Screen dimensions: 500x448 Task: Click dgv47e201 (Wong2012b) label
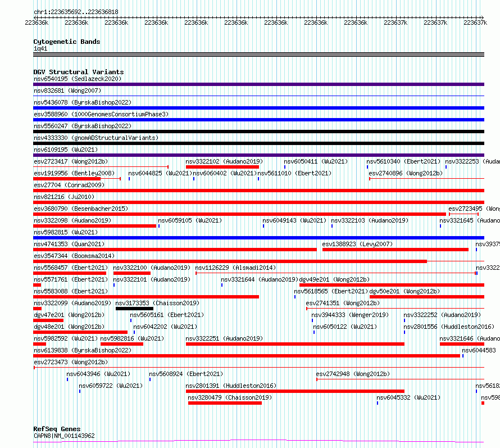tap(69, 315)
